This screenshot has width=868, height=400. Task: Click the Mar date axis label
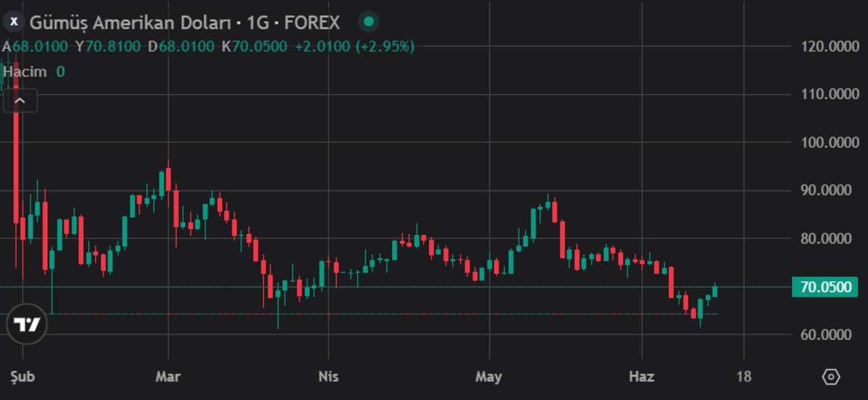[169, 377]
